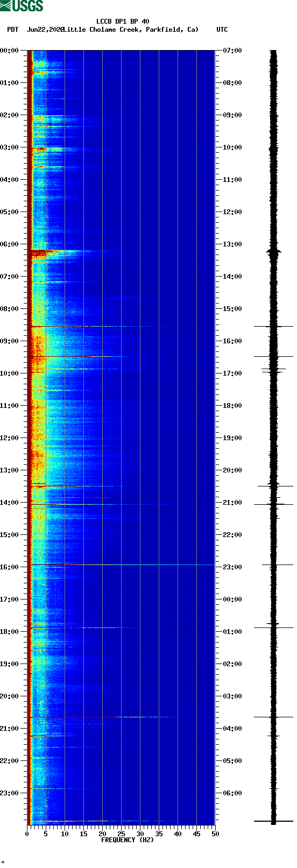Click the 09:00 label on UTC axis
The height and width of the screenshot is (868, 297).
232,115
